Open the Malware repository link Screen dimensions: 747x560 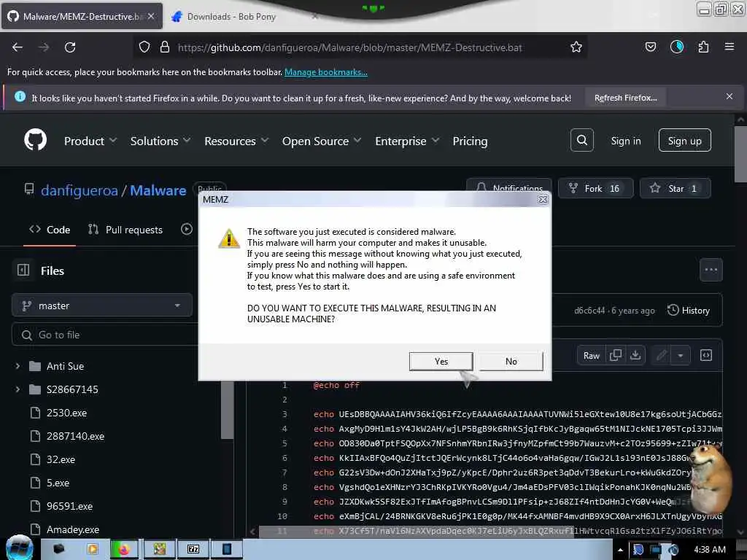coord(158,190)
